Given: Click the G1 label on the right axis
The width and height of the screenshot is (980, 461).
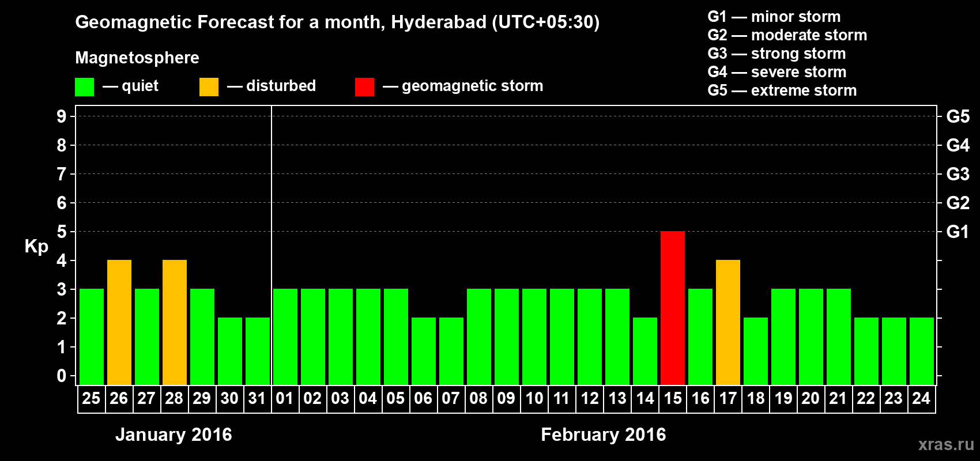Looking at the screenshot, I should [x=958, y=232].
